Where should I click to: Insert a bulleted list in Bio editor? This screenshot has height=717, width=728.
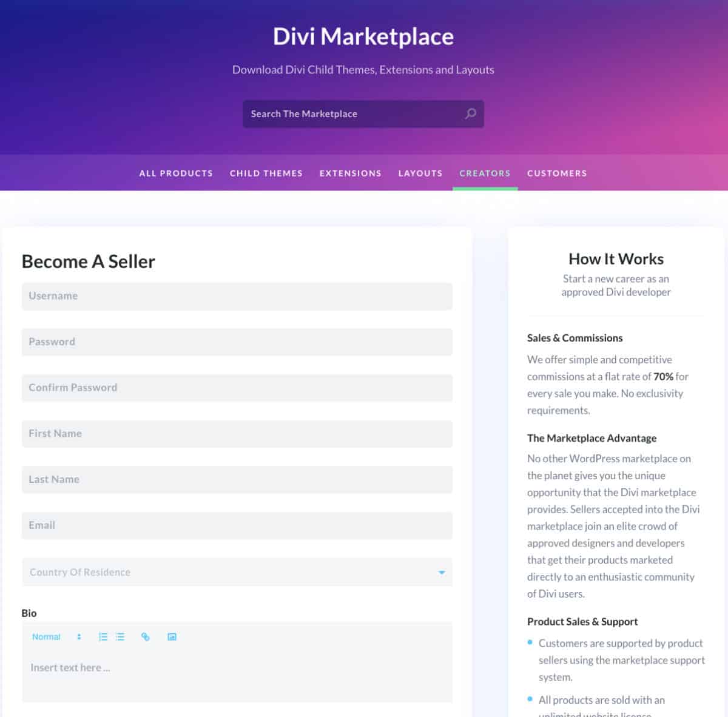click(120, 637)
